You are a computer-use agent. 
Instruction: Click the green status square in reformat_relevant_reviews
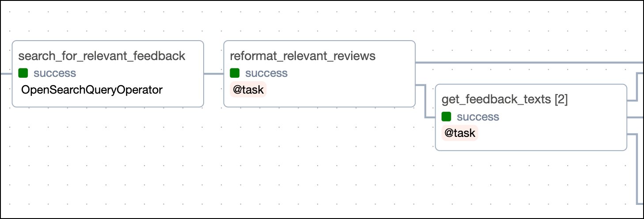(235, 73)
